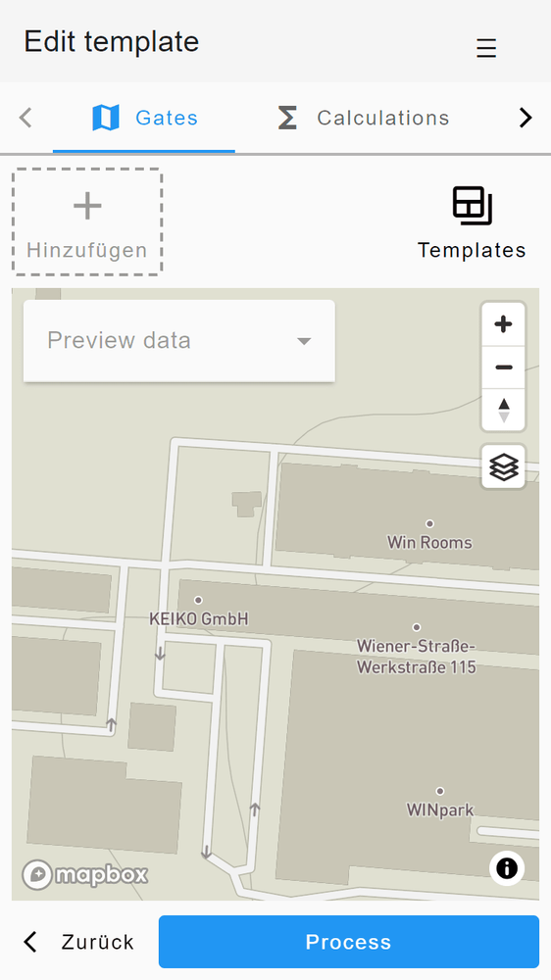
Task: Zoom in on the map
Action: [503, 323]
